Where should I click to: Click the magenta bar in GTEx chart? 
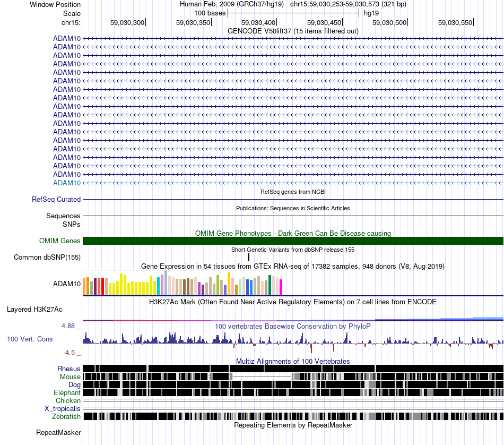(281, 287)
